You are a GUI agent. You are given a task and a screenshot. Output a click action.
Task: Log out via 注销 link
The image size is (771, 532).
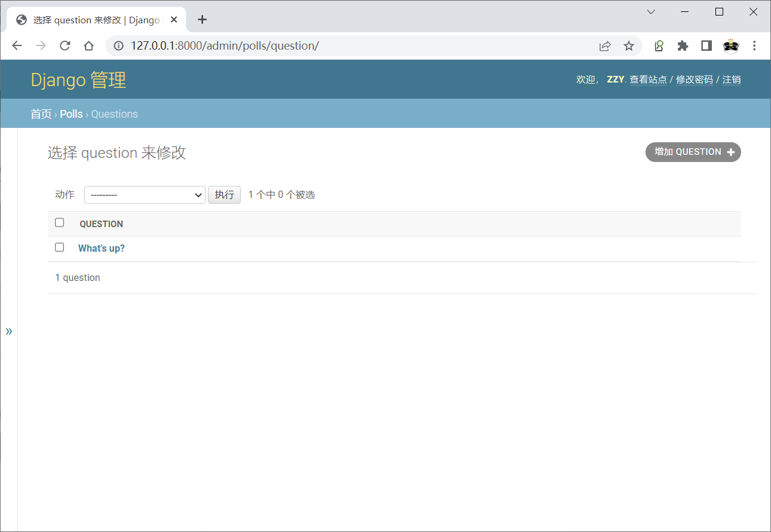click(732, 80)
